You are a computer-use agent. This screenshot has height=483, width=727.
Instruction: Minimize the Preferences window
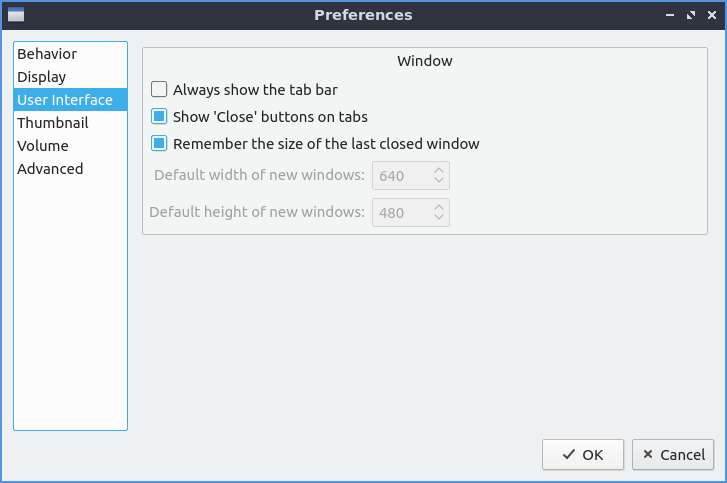point(669,16)
